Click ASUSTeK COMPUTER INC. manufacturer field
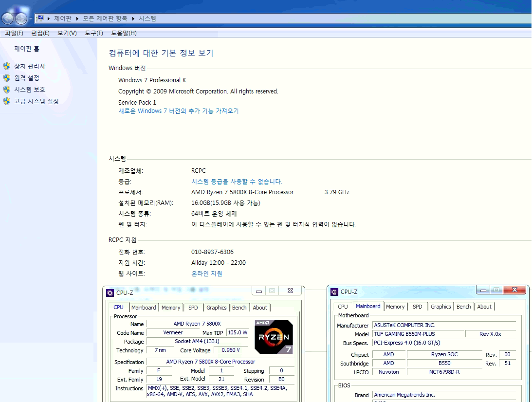The width and height of the screenshot is (532, 402). click(x=444, y=325)
